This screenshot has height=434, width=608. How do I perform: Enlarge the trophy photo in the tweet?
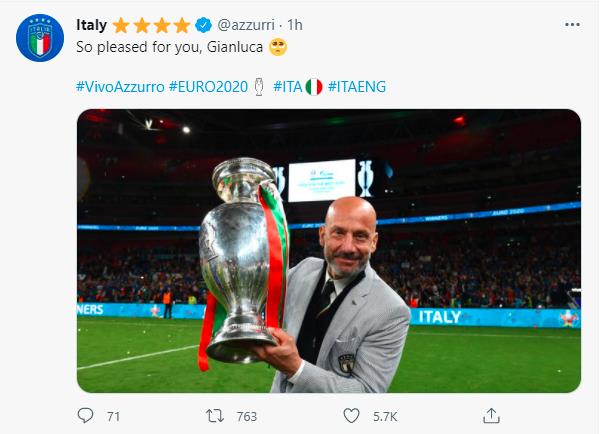[x=328, y=250]
